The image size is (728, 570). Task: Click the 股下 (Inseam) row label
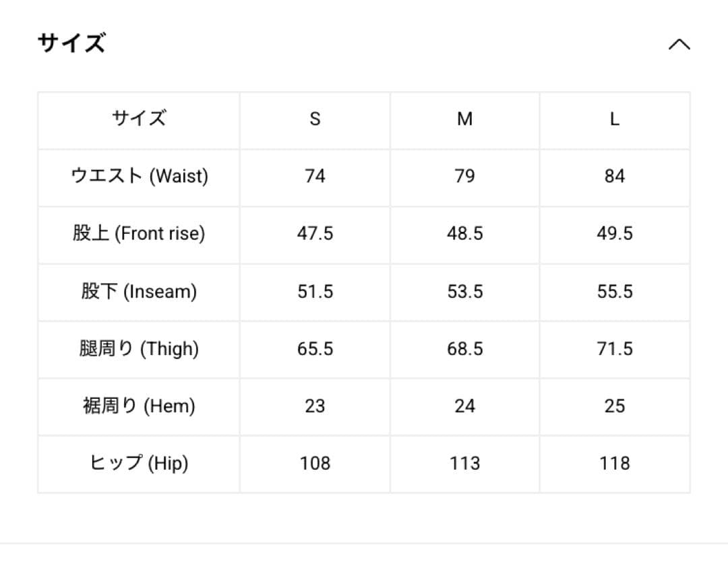click(x=139, y=292)
